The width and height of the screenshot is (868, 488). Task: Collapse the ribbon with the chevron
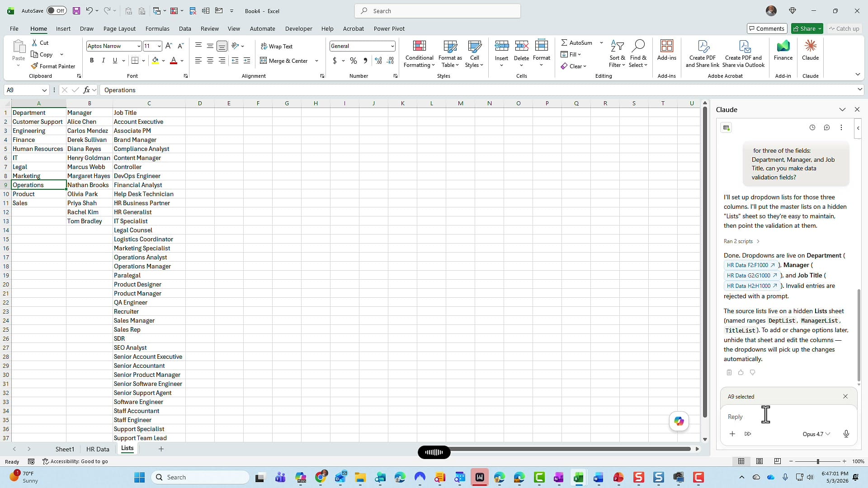[858, 74]
